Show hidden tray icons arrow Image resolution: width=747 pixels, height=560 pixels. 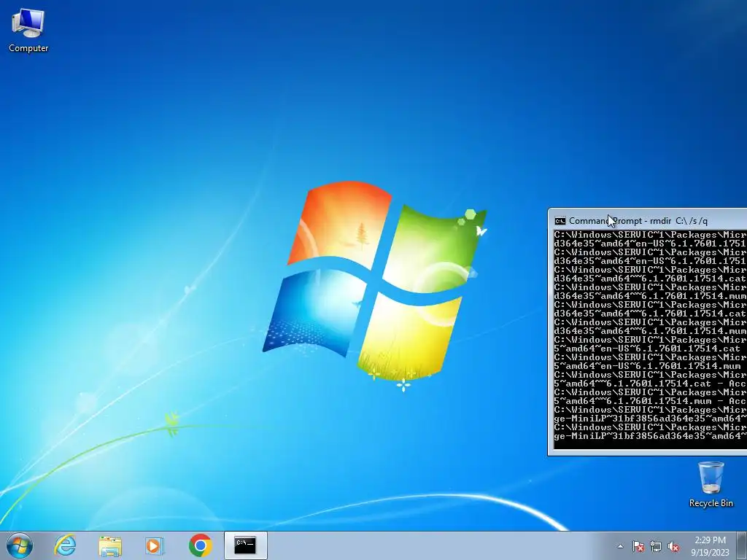(x=620, y=546)
